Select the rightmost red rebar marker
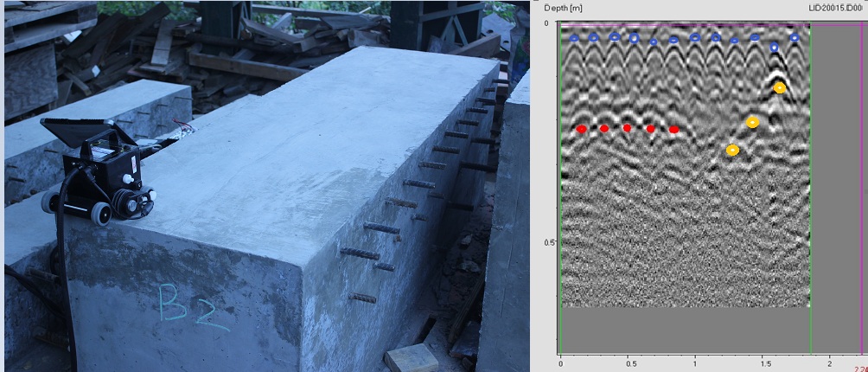 click(673, 130)
